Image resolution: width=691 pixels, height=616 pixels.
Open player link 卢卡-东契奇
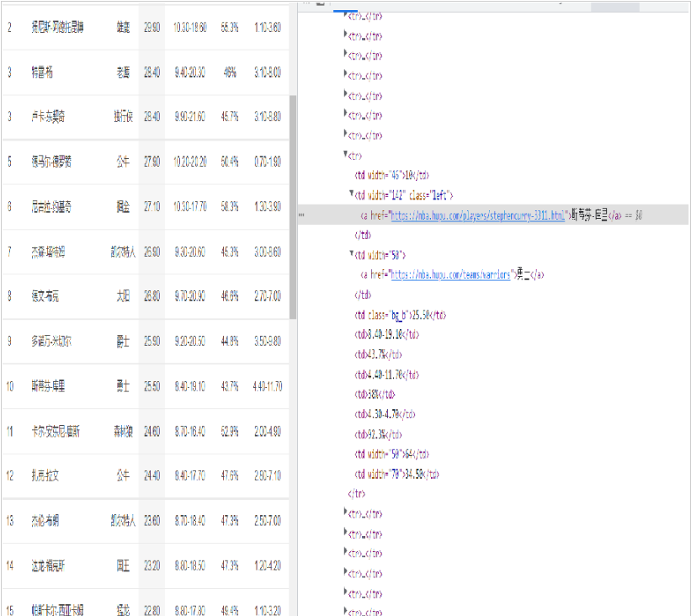coord(48,117)
